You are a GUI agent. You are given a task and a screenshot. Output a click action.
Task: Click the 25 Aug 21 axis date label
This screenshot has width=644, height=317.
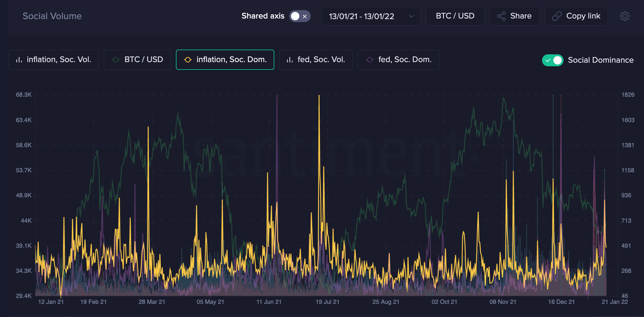(386, 302)
